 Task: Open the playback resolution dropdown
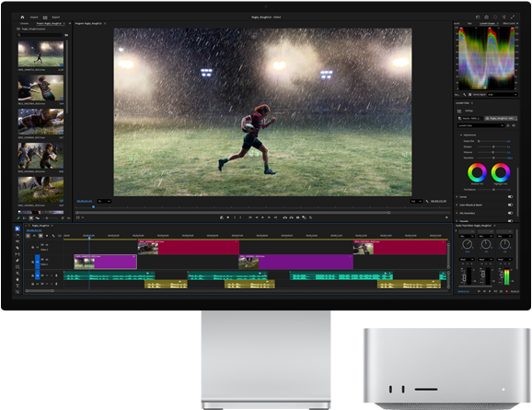(x=416, y=201)
